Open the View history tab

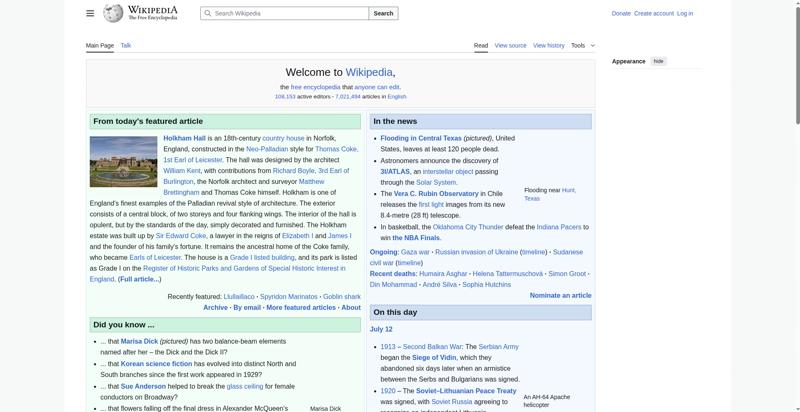pos(548,45)
